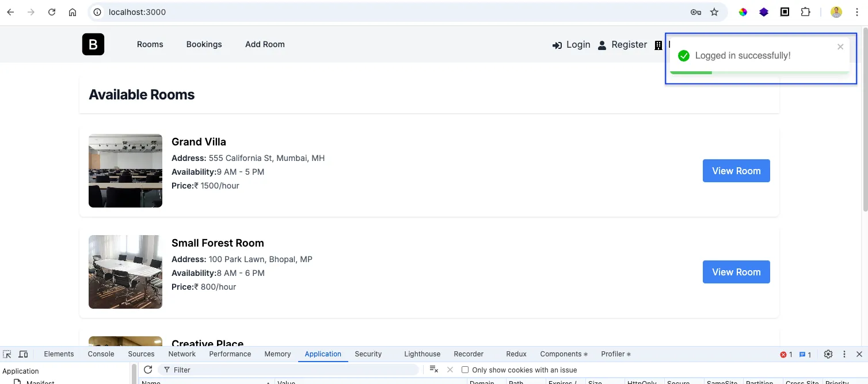Switch to the Profiler DevTools tab
Screen dimensions: 868x384
(616, 354)
